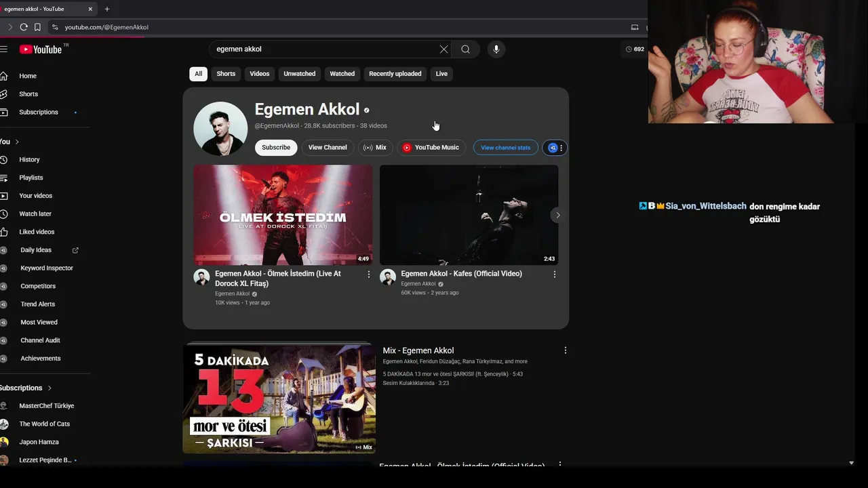Clear the search box with X
The height and width of the screenshot is (488, 868).
click(443, 49)
